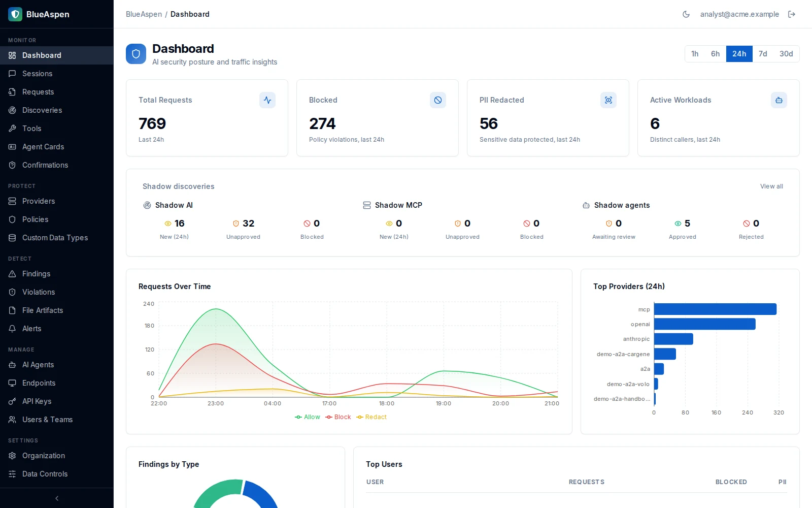Open Agent Cards page
Viewport: 812px width, 508px height.
click(57, 147)
